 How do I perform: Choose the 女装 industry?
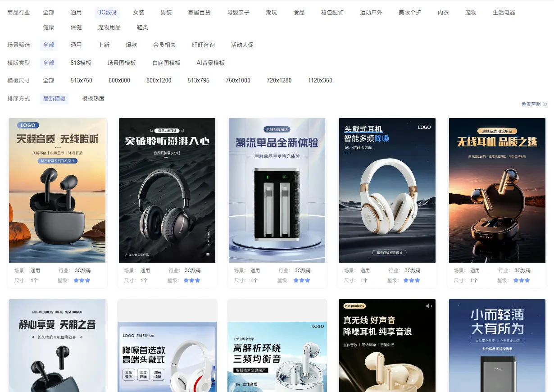coord(139,13)
